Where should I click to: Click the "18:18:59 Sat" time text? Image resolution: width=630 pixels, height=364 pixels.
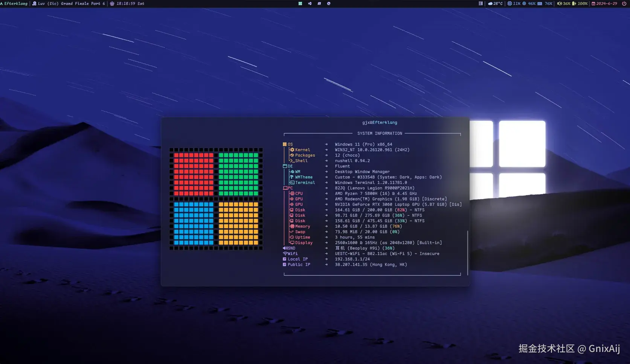(130, 3)
